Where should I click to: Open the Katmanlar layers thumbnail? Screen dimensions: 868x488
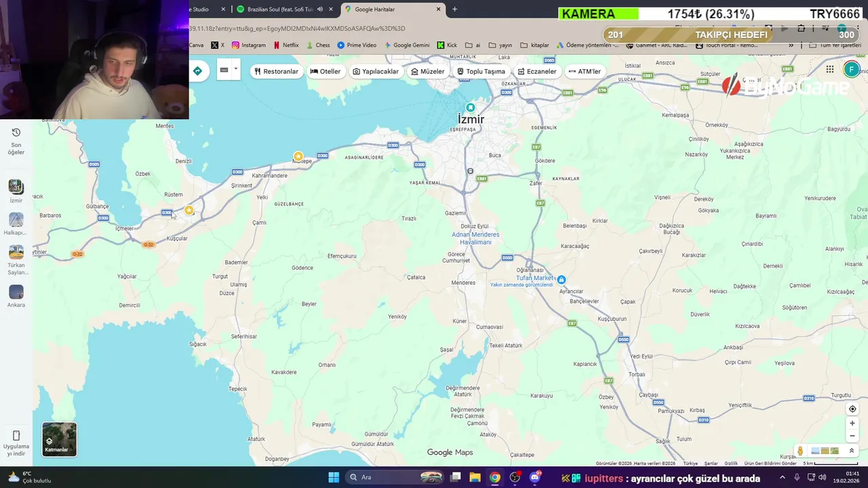pos(59,439)
